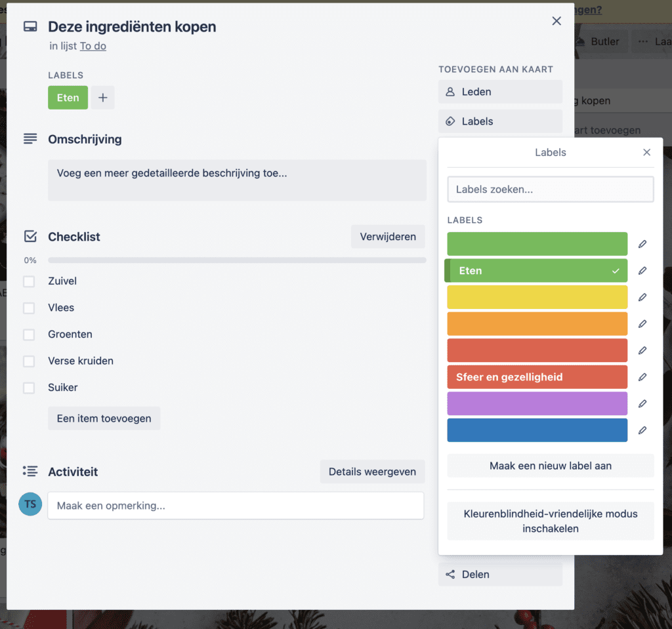672x629 pixels.
Task: Open the three-dots menu in the board header behind
Action: 643,41
